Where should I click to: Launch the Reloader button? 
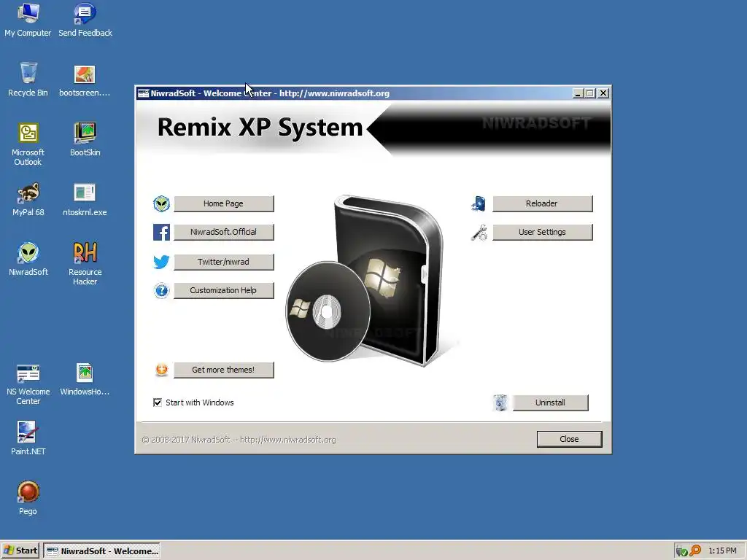542,203
